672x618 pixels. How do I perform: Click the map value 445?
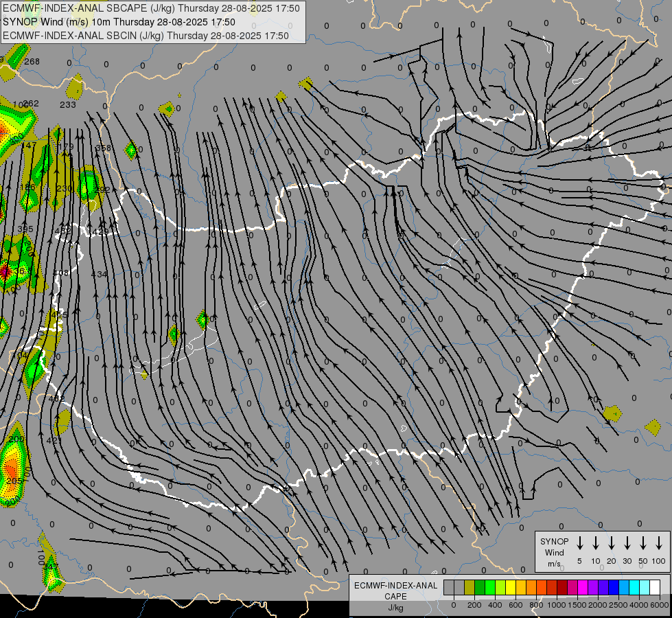(59, 315)
